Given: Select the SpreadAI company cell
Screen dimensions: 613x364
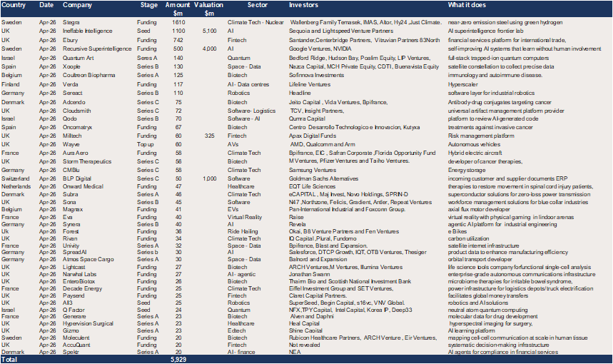Looking at the screenshot, I should coord(75,252).
